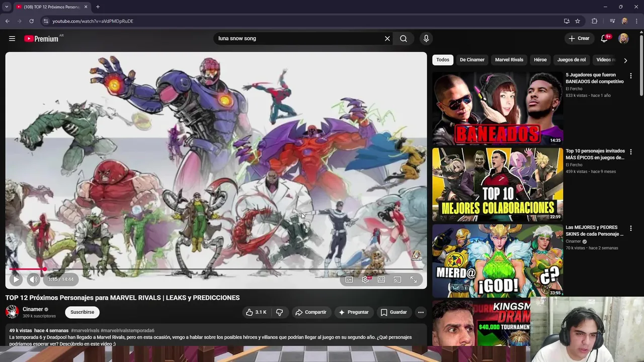This screenshot has width=644, height=362.
Task: Open options for the MEJORES y PEORES SKINS video
Action: tap(631, 228)
